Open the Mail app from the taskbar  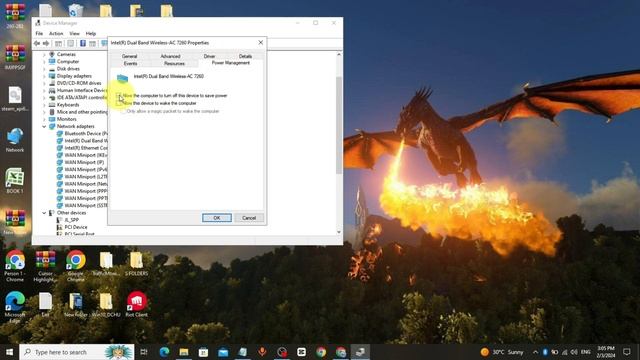tap(223, 352)
